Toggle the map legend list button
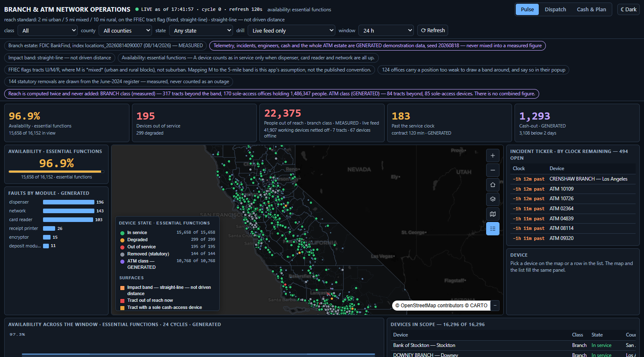The height and width of the screenshot is (357, 644). click(493, 229)
